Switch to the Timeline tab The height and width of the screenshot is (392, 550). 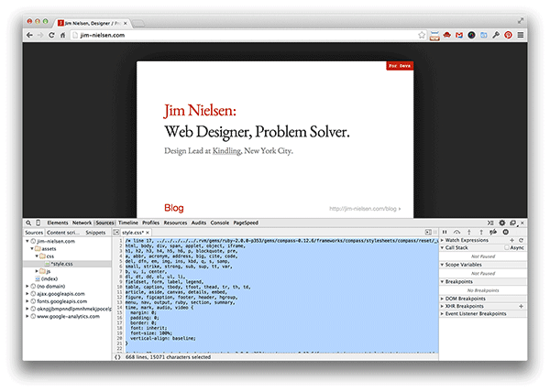128,223
